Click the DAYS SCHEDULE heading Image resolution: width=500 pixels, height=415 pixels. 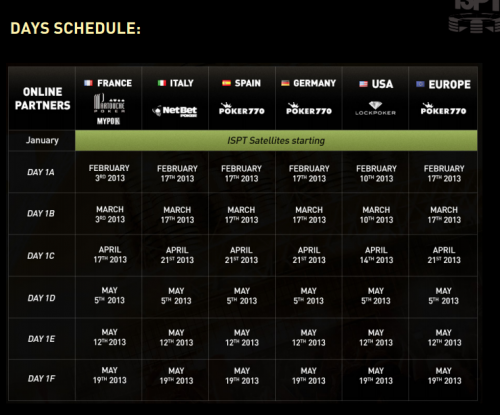tap(76, 28)
